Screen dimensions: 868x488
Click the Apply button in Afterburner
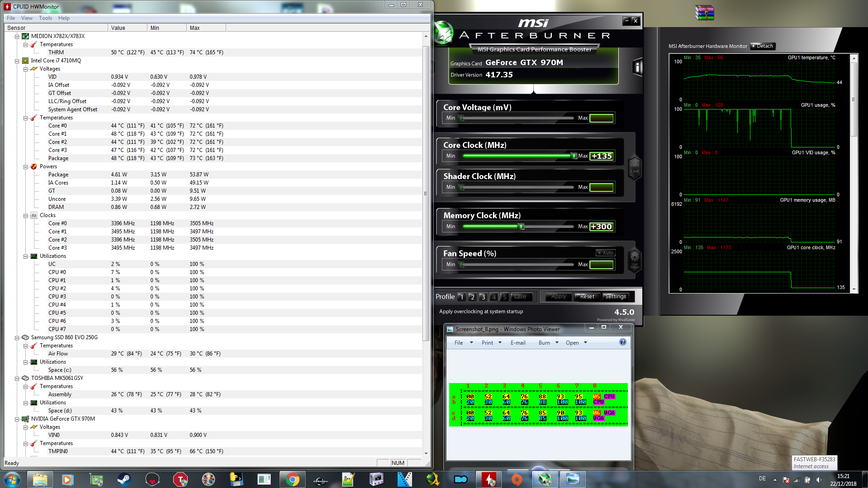point(559,297)
